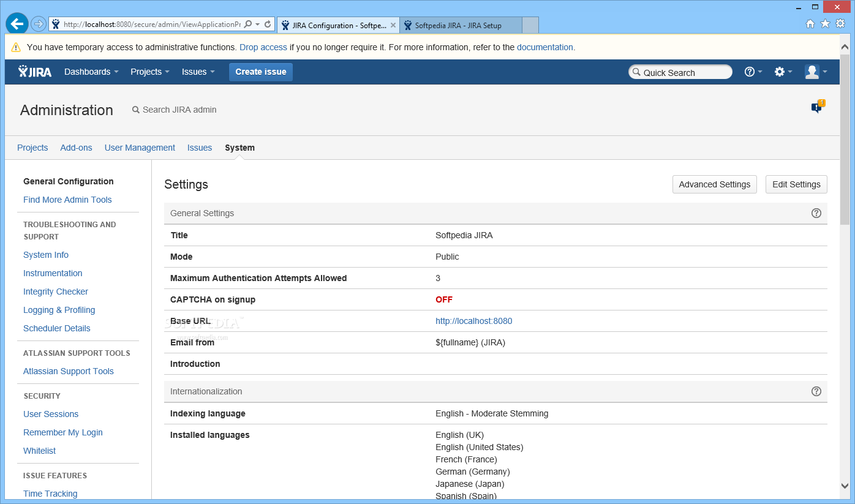Click French (France) in installed languages
This screenshot has height=504, width=855.
click(466, 459)
